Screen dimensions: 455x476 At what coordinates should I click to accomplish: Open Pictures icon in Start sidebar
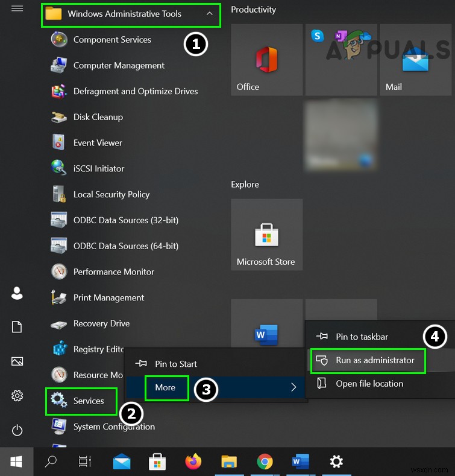[x=17, y=361]
